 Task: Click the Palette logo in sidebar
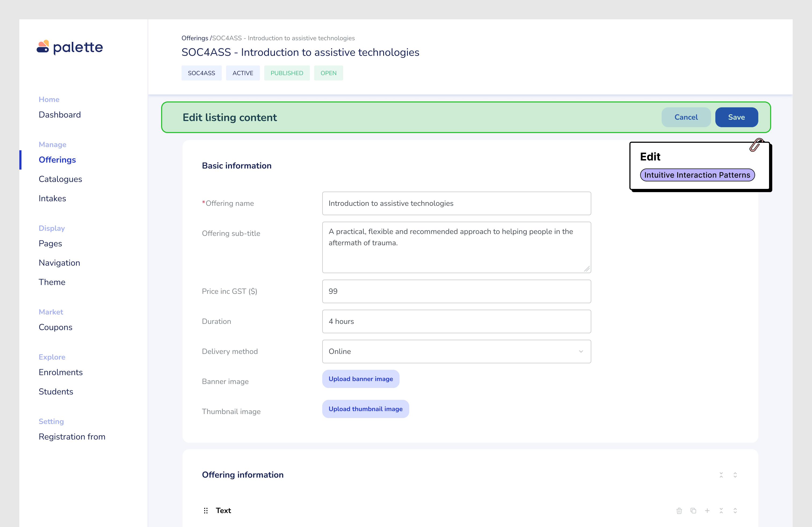click(70, 47)
